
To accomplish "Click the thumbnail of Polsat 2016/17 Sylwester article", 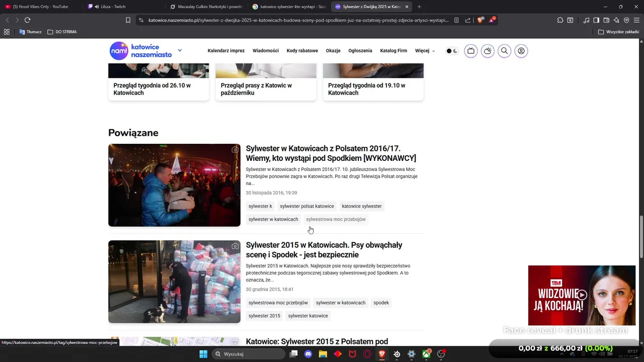I will click(174, 185).
